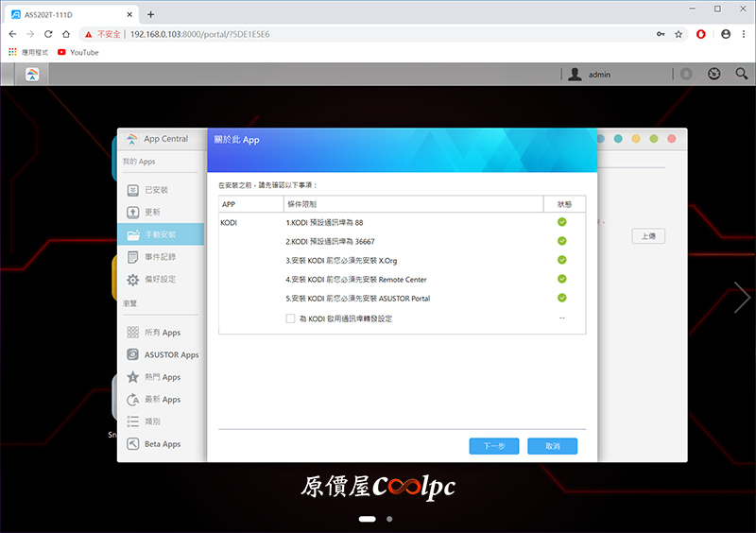Open the browser home page

point(66,34)
